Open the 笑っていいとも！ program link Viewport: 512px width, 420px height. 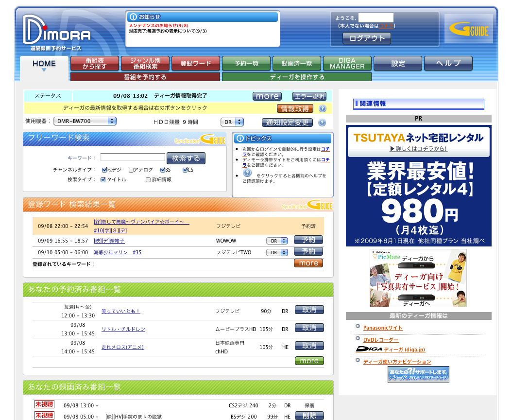pos(120,311)
